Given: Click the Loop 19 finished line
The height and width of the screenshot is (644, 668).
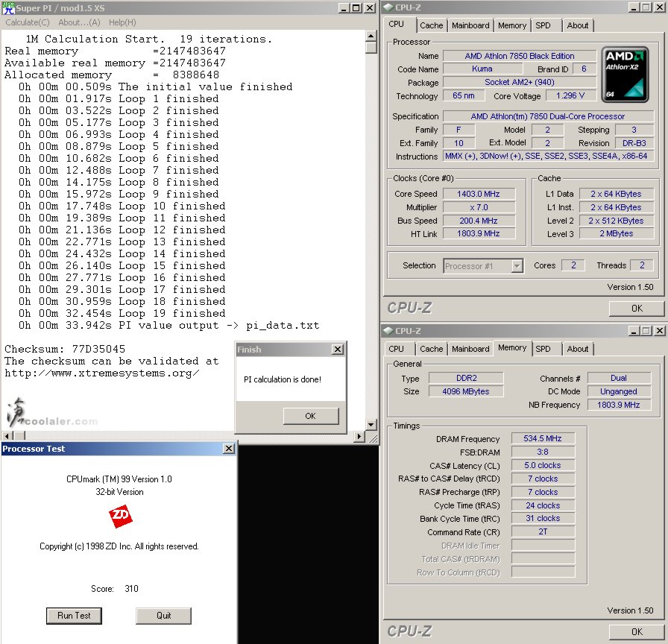Looking at the screenshot, I should (122, 314).
